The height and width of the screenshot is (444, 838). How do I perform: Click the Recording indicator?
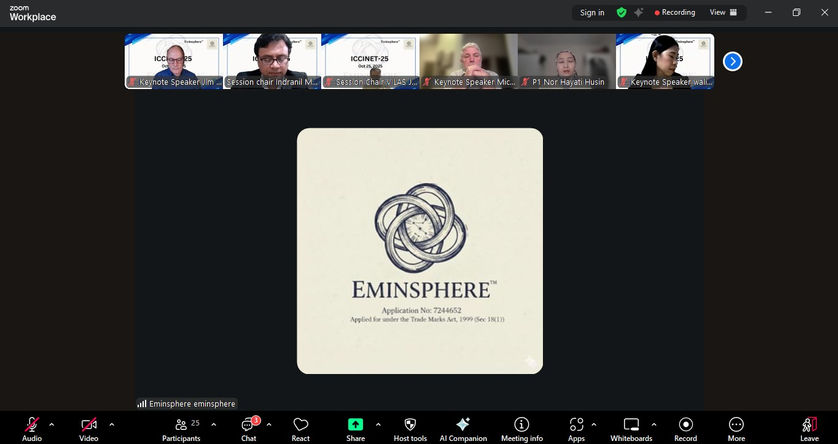click(x=674, y=12)
